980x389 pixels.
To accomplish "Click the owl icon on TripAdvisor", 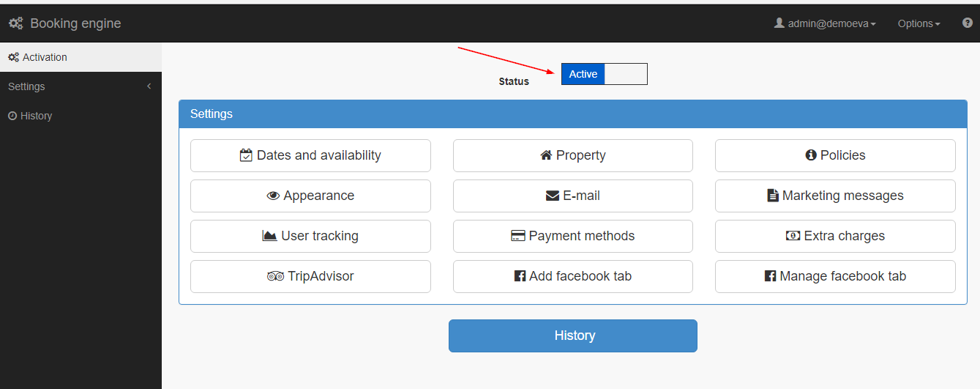I will 275,276.
